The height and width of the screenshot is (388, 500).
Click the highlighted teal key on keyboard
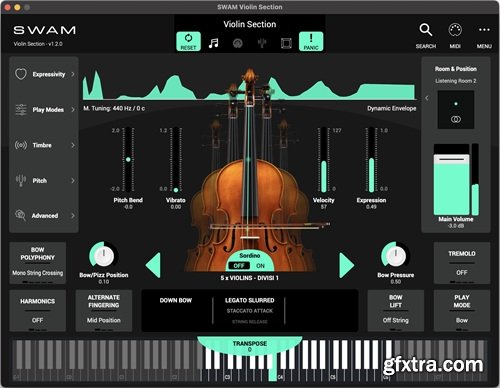(273, 367)
